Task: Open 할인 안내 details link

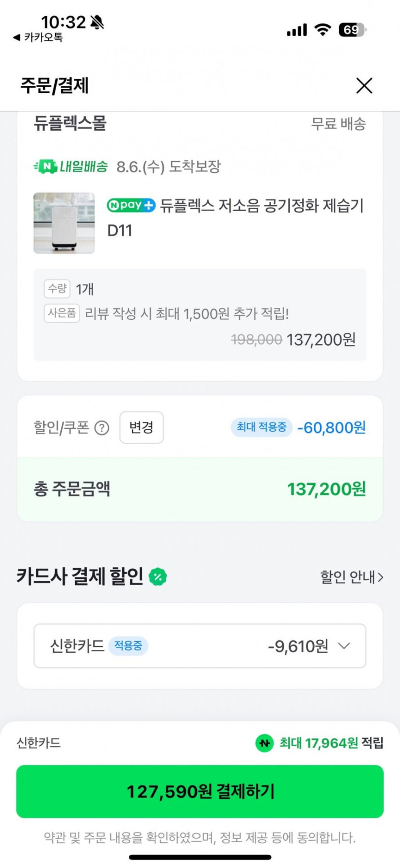Action: [352, 577]
